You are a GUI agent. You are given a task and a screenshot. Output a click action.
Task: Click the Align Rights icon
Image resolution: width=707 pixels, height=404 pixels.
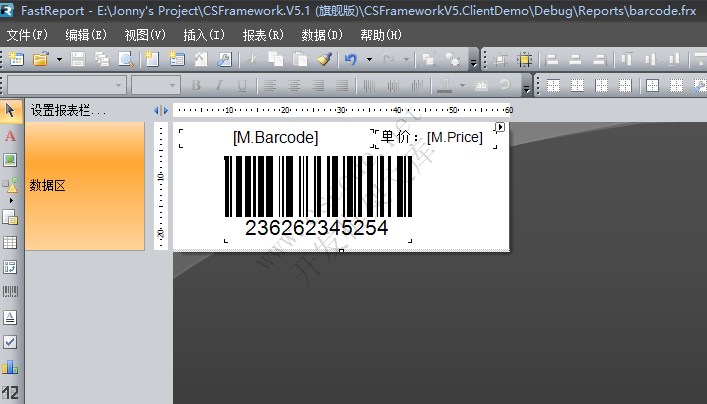[x=599, y=59]
